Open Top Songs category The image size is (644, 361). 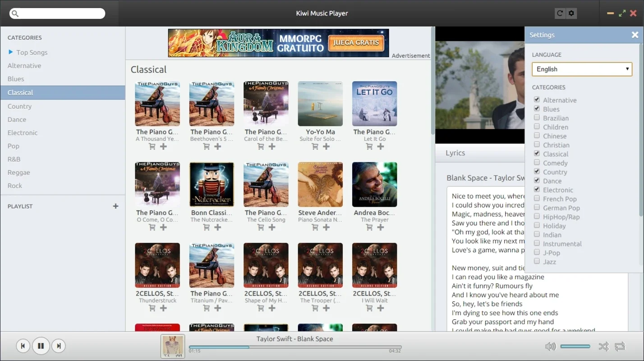point(32,52)
